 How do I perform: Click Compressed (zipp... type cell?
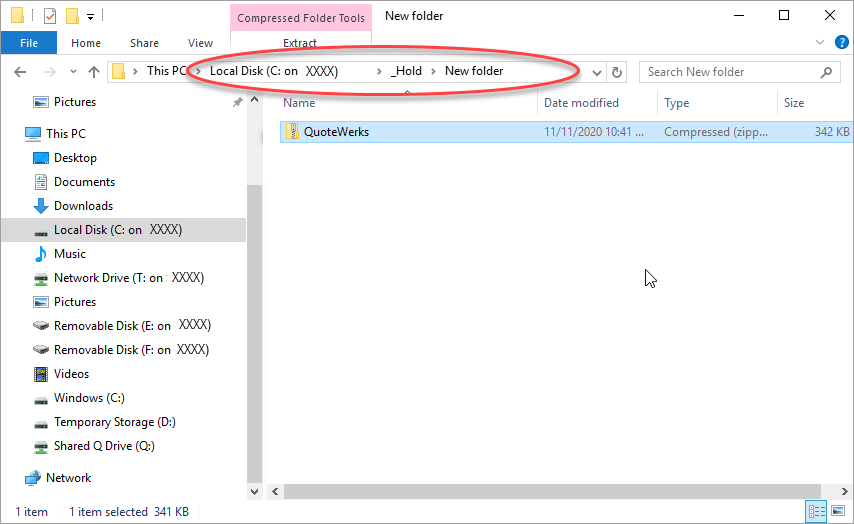tap(716, 132)
